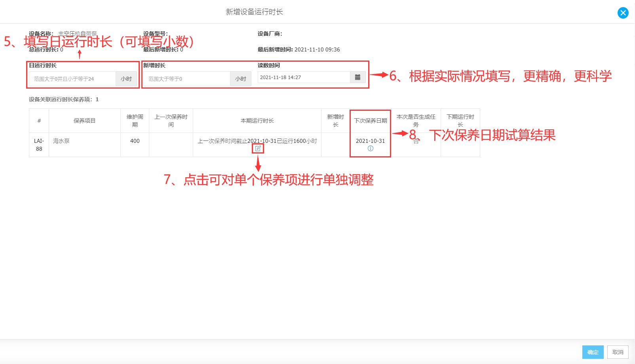Click the 下次保养日期 column header
This screenshot has height=364, width=635.
[x=370, y=121]
